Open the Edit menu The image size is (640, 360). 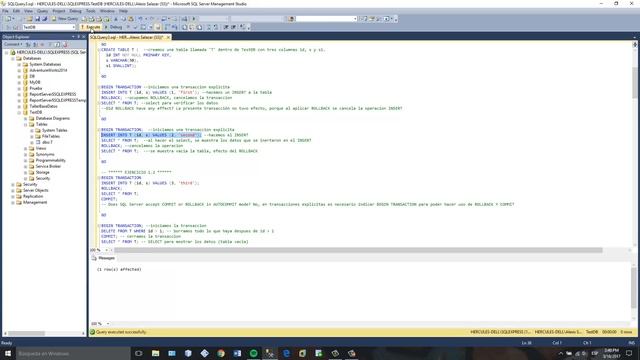[16, 11]
